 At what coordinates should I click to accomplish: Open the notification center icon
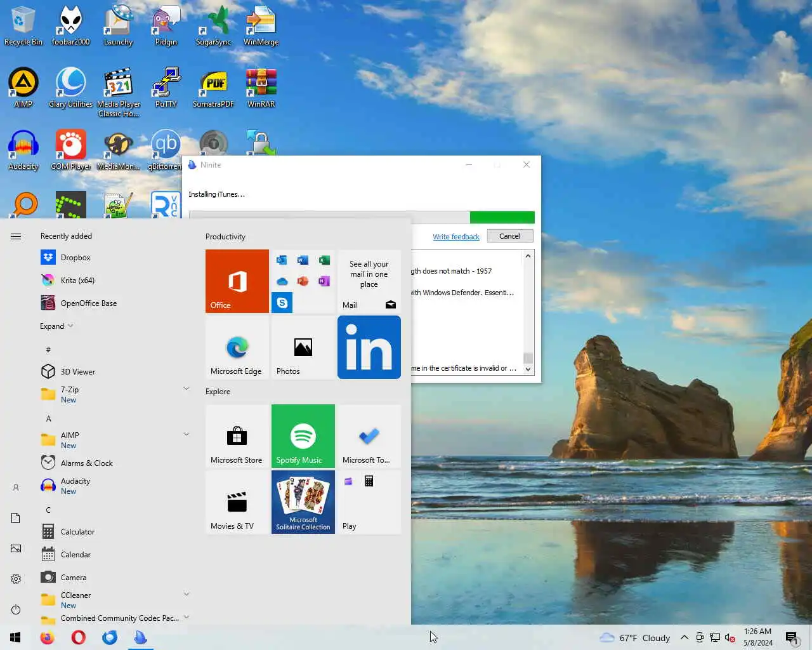(x=792, y=637)
